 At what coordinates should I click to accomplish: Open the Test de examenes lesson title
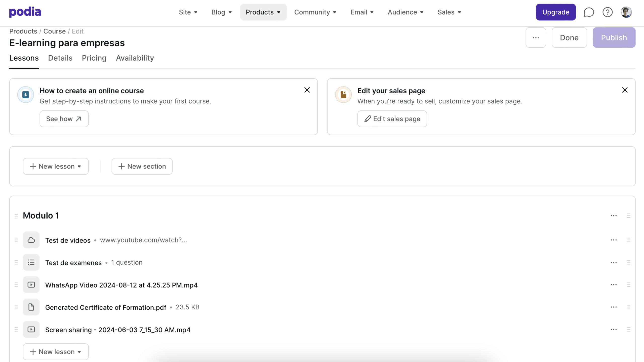(x=73, y=263)
